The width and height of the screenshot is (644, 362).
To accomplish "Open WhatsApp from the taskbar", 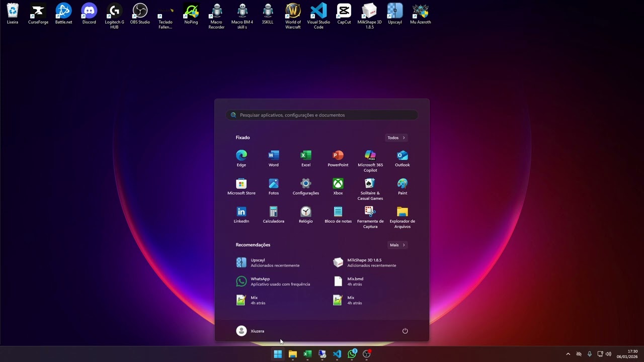I will (x=352, y=354).
